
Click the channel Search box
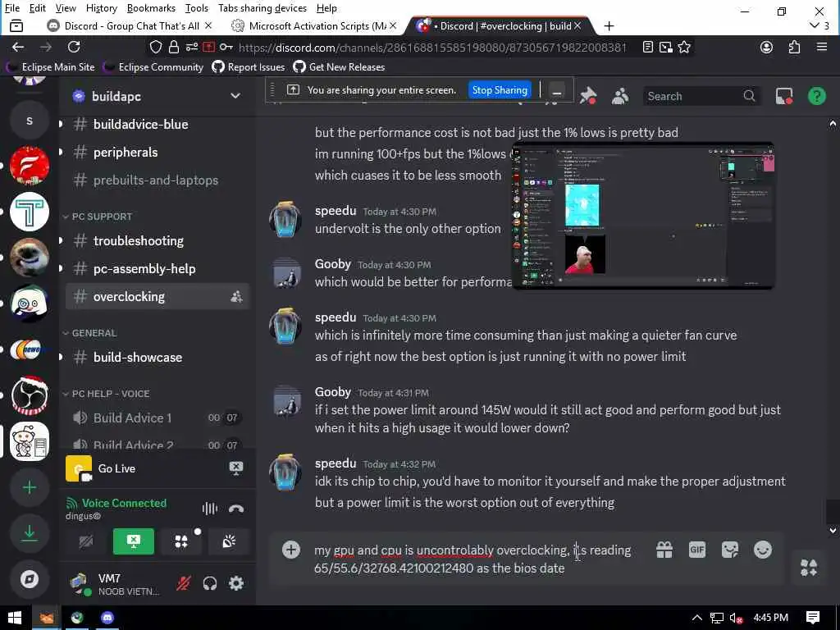point(701,97)
